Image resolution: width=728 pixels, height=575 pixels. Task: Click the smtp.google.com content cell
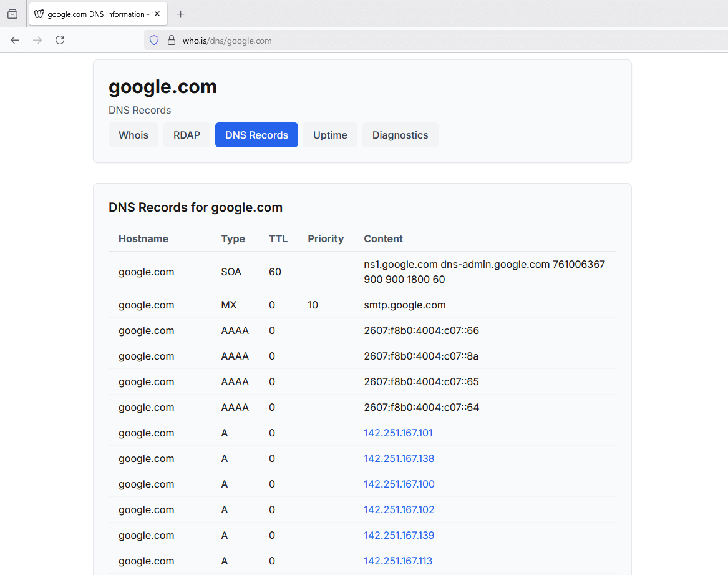tap(405, 305)
